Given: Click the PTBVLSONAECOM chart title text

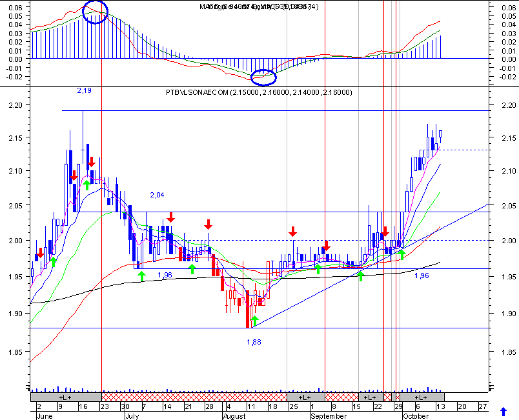Looking at the screenshot, I should click(259, 92).
